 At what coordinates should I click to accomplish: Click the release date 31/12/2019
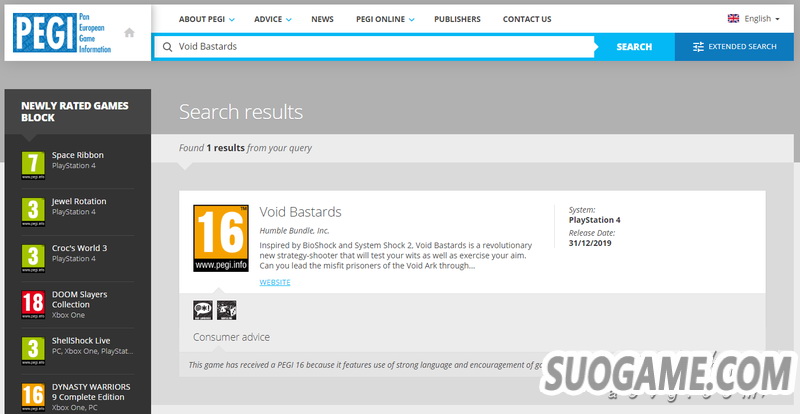point(590,243)
